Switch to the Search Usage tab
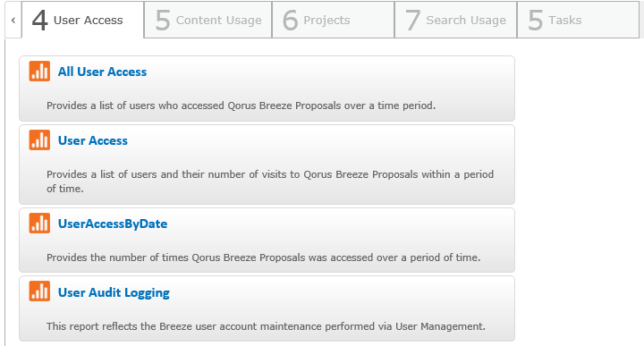Screen dimensions: 644x346 (455, 20)
